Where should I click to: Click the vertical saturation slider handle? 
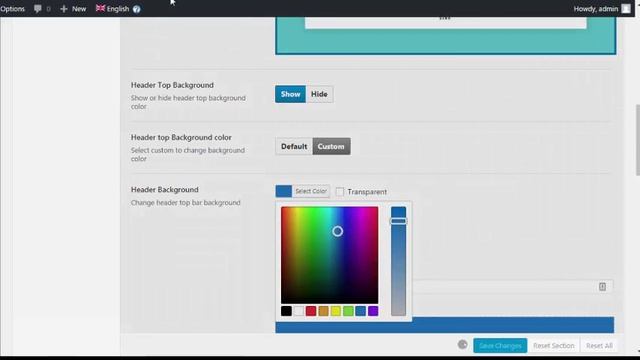tap(398, 221)
